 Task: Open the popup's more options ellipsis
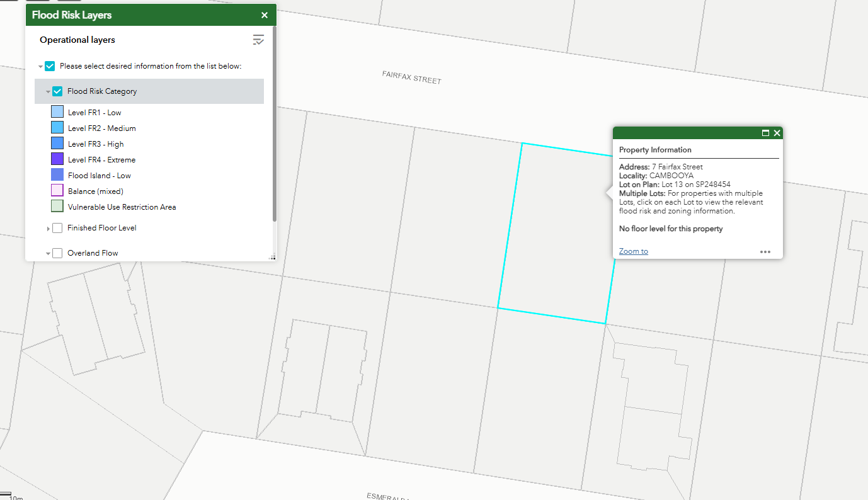coord(765,251)
